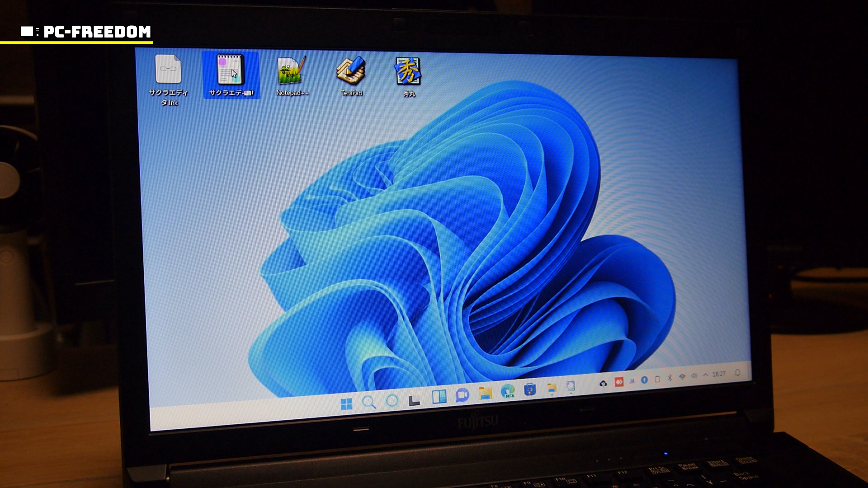Open volume speaker control in tray

coord(694,376)
